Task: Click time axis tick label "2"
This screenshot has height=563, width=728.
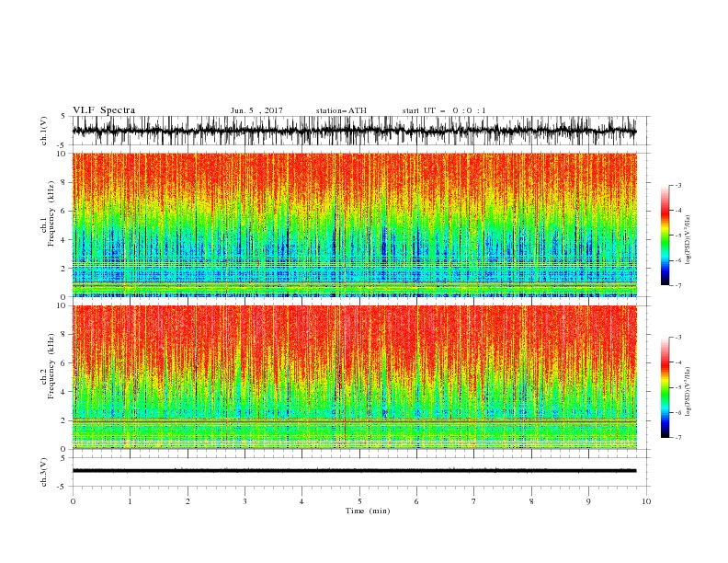Action: pyautogui.click(x=188, y=501)
